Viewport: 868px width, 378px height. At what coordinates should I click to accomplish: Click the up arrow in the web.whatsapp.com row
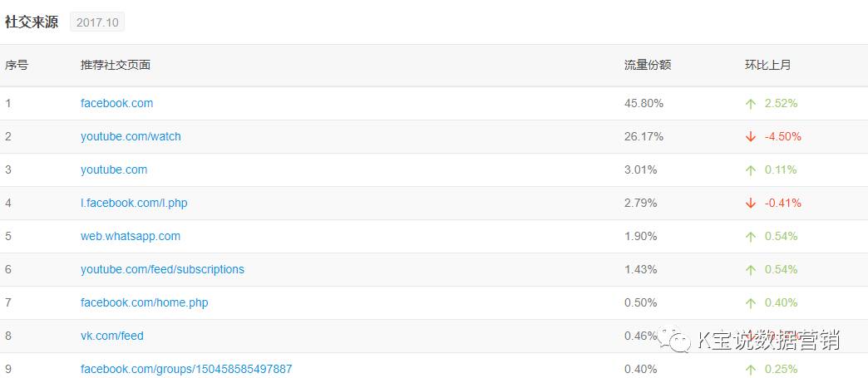click(751, 237)
